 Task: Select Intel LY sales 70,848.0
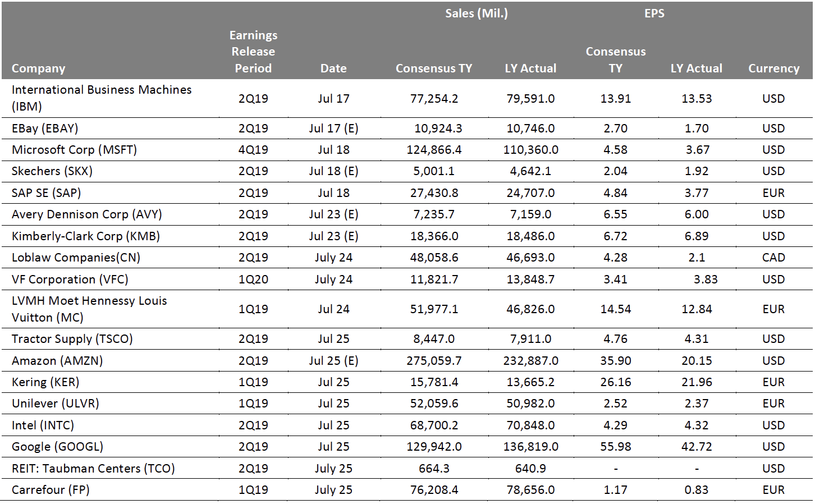coord(530,425)
